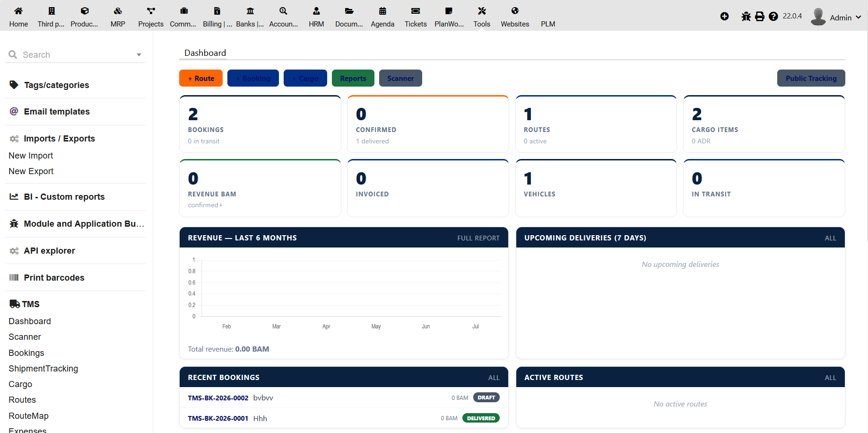This screenshot has width=868, height=433.
Task: Open HRM module icon
Action: coord(316,11)
